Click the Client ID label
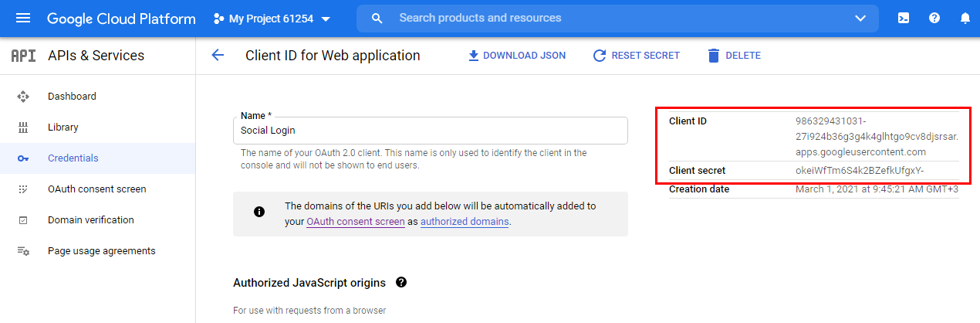The width and height of the screenshot is (980, 323). [688, 121]
